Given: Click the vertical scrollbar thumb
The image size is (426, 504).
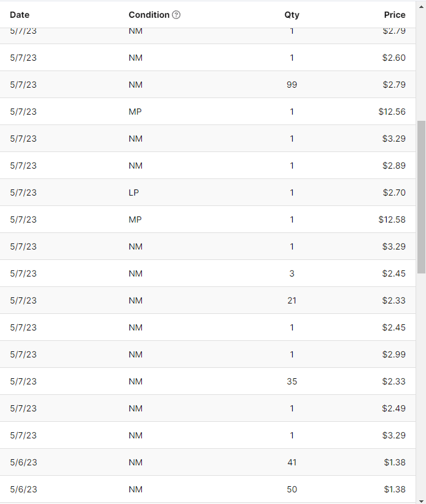Looking at the screenshot, I should 421,196.
